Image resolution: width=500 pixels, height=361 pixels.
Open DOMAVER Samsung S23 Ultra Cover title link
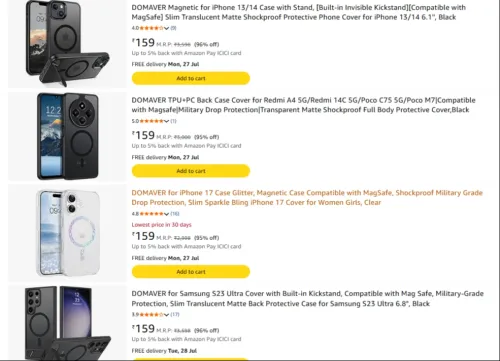pyautogui.click(x=307, y=299)
